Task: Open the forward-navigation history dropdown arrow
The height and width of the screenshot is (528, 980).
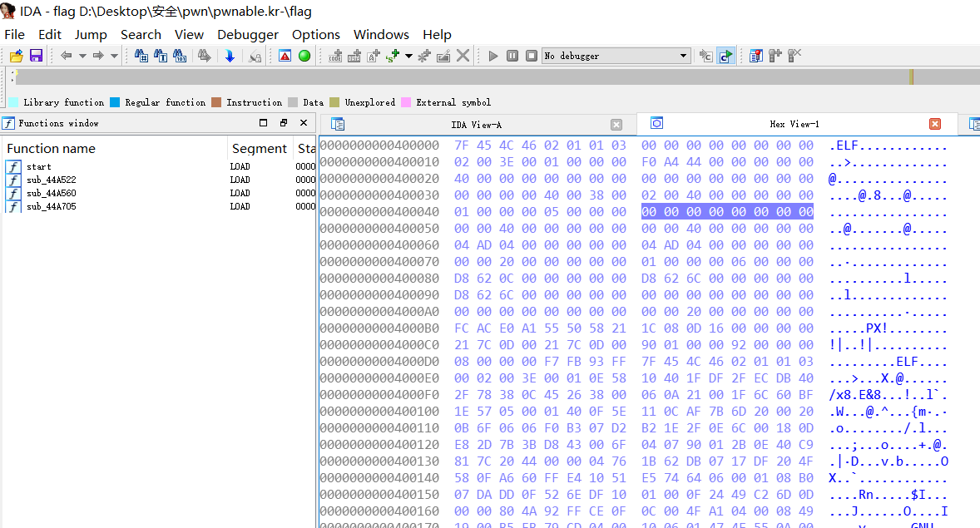Action: pyautogui.click(x=114, y=56)
